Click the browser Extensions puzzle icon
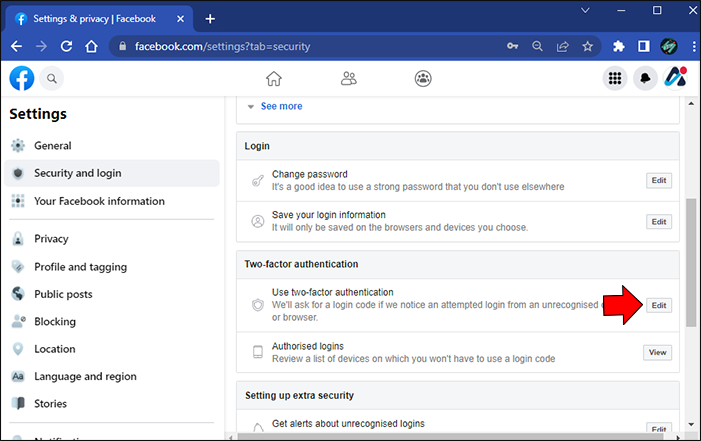Screen dimensions: 701x441 click(x=618, y=46)
